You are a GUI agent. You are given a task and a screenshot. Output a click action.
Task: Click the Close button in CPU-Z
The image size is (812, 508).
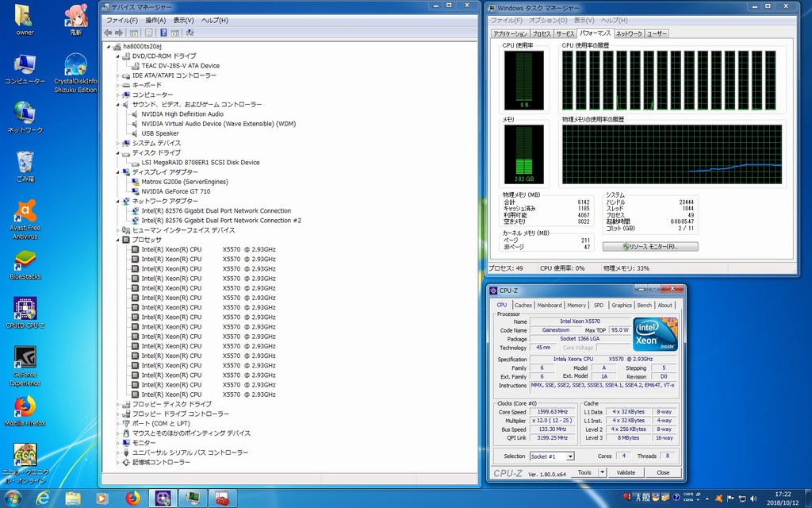(663, 472)
